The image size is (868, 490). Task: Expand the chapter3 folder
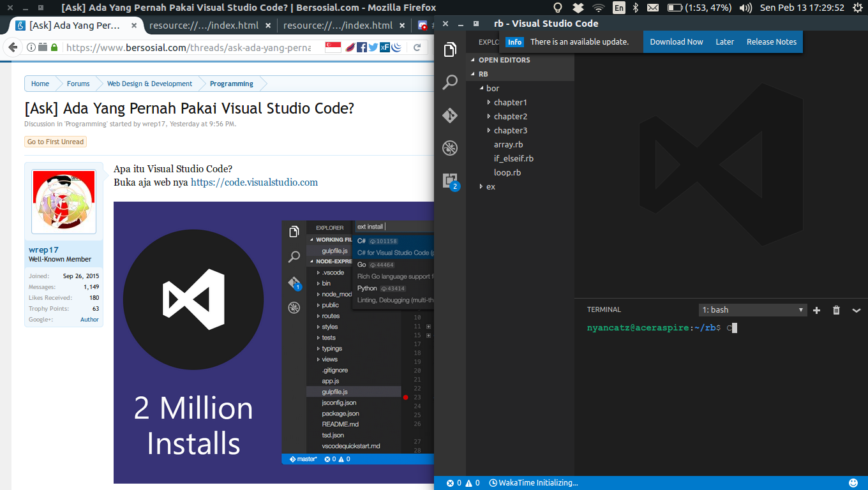(x=520, y=130)
